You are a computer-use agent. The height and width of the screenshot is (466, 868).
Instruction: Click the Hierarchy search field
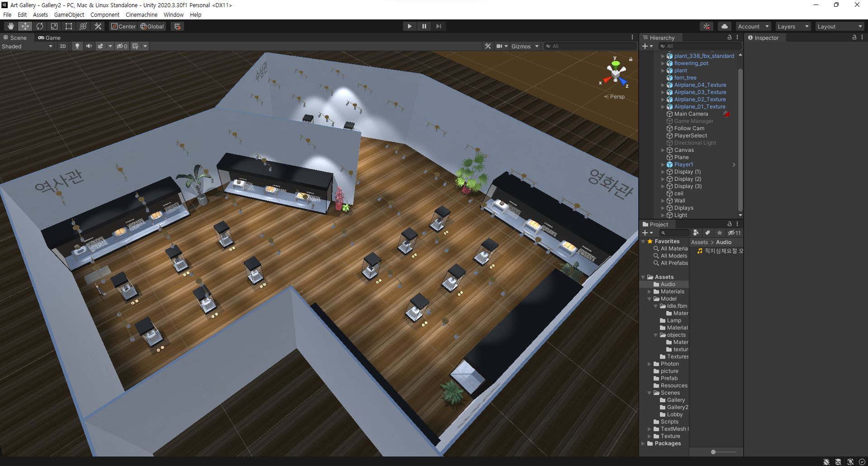click(700, 46)
